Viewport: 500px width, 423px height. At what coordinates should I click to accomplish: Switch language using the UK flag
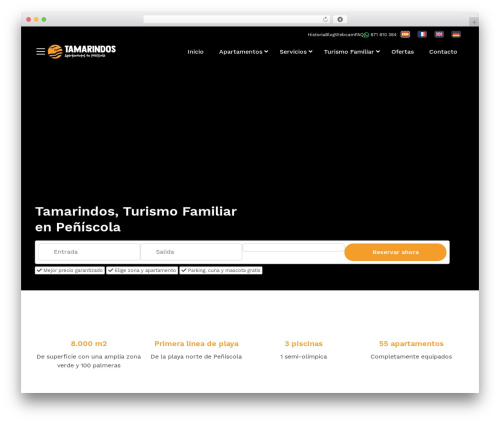[439, 34]
